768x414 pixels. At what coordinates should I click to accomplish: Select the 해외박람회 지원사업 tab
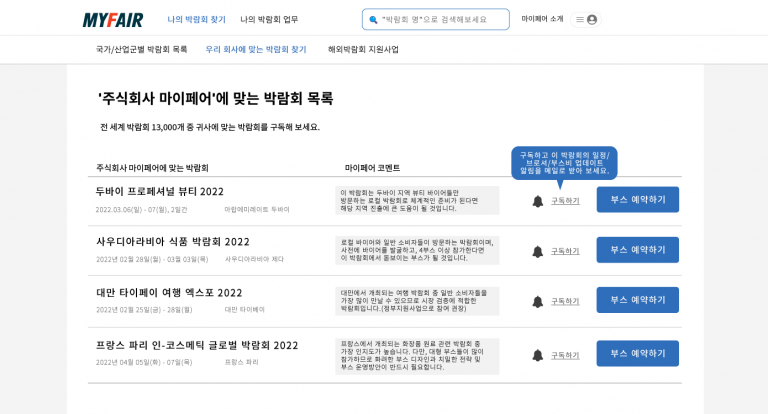[x=363, y=49]
